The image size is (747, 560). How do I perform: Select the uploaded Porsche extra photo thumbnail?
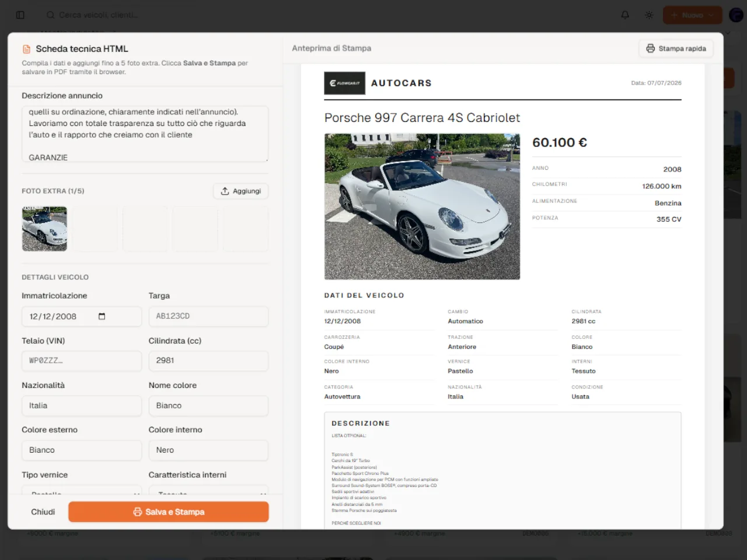tap(44, 229)
